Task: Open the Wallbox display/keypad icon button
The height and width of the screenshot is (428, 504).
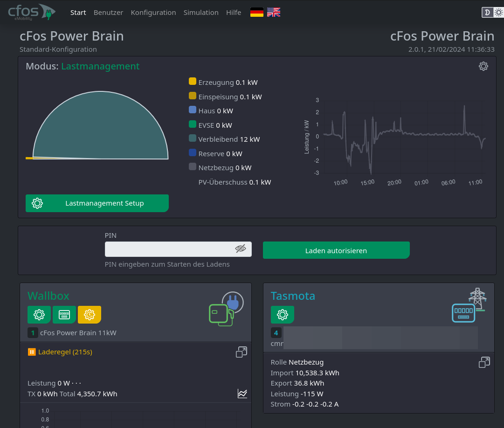Action: point(64,315)
